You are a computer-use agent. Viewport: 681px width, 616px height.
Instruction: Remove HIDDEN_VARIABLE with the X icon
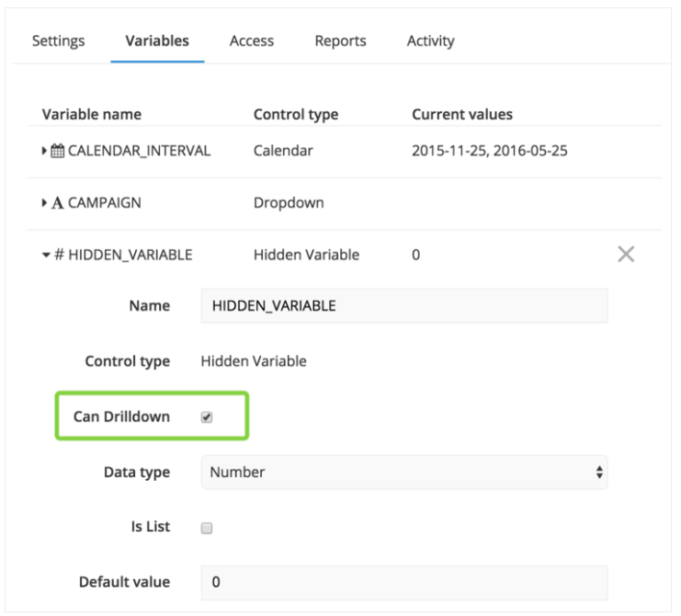pyautogui.click(x=626, y=254)
